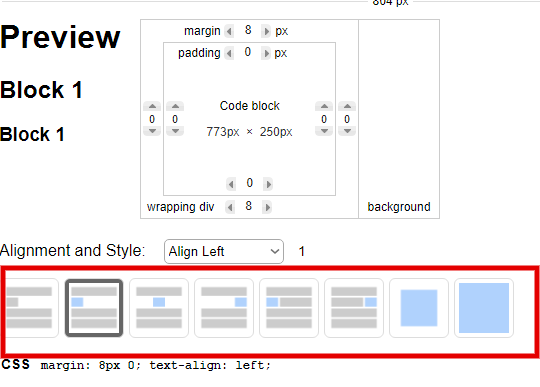The height and width of the screenshot is (387, 540).
Task: Increase the top margin with right arrow
Action: point(266,31)
